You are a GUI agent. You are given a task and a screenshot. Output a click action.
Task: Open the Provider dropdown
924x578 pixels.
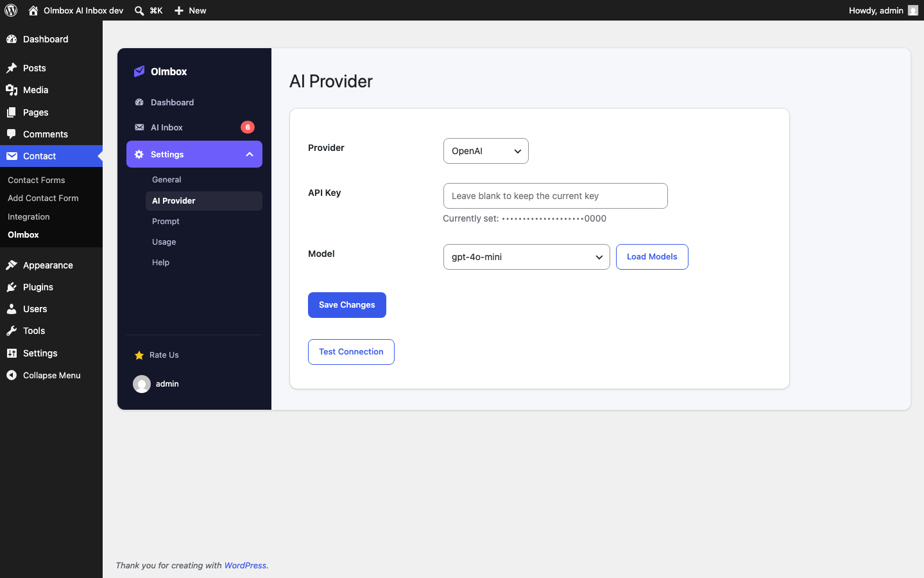486,151
